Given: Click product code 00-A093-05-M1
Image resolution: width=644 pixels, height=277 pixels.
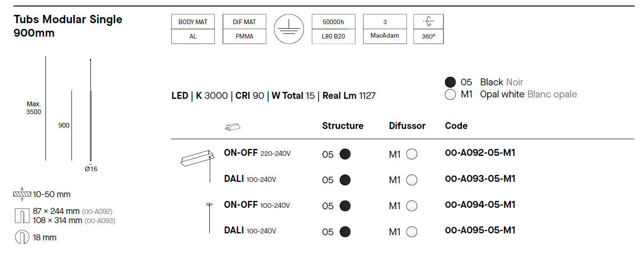Looking at the screenshot, I should click(x=480, y=179).
